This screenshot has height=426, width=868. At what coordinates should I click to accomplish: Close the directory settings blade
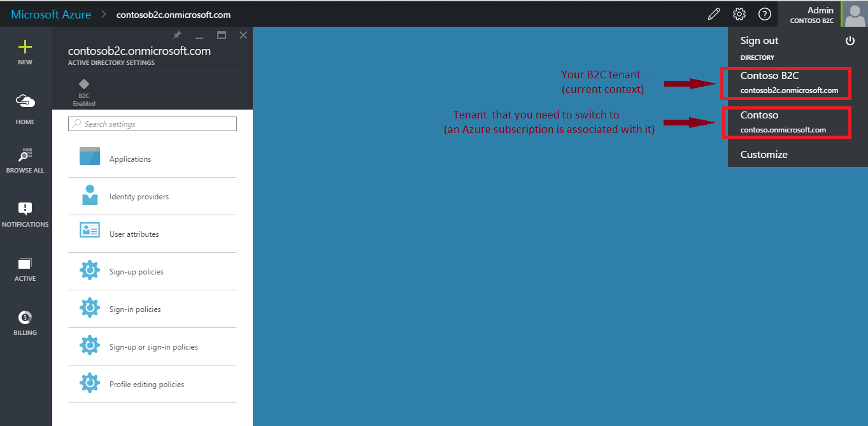[x=243, y=35]
